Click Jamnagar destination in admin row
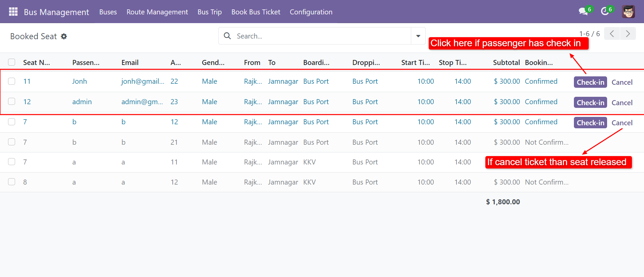Viewport: 644px width, 277px height. 283,102
